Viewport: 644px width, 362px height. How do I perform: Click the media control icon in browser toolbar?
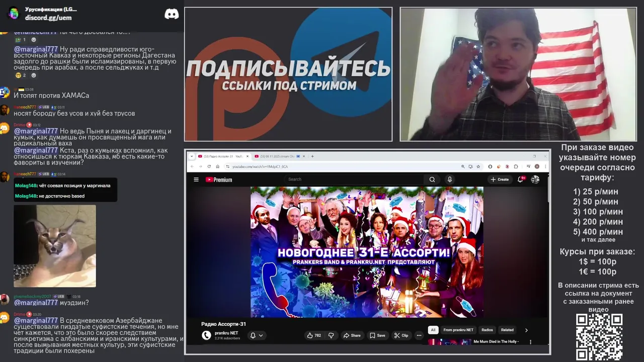coord(529,166)
